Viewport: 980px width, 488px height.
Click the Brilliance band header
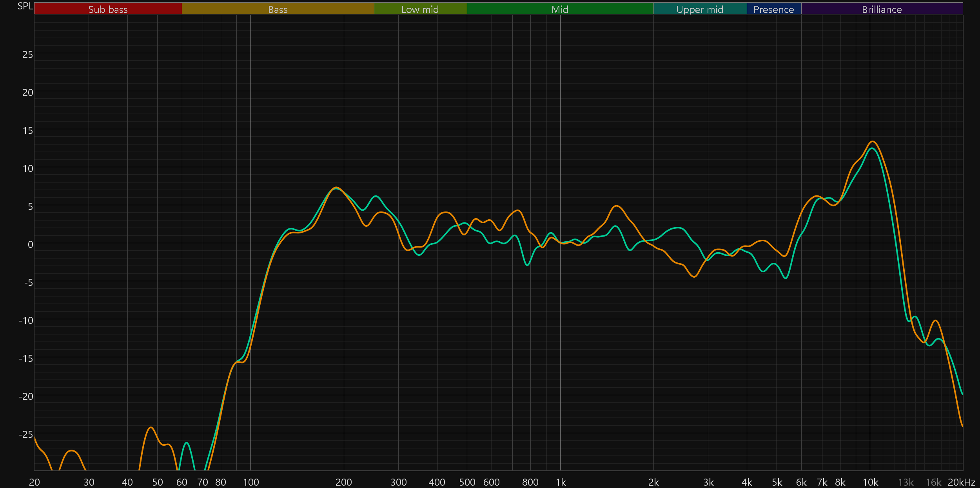pyautogui.click(x=882, y=9)
